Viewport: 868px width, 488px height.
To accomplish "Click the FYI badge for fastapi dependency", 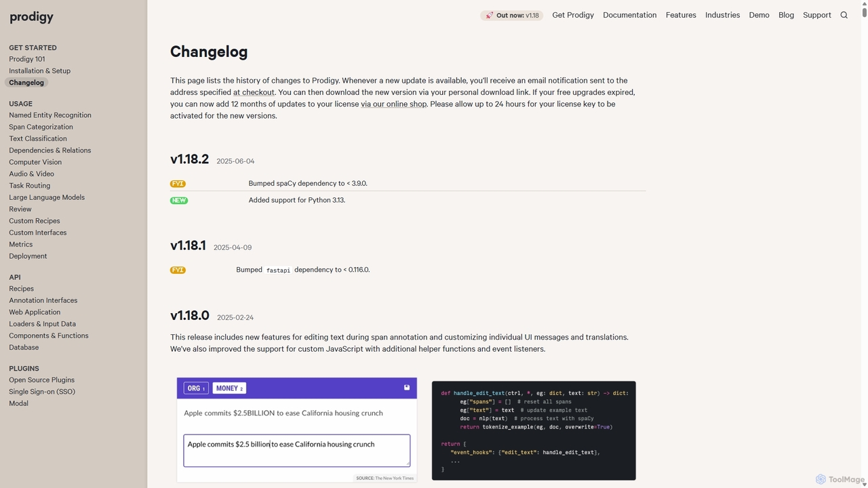I will point(178,270).
